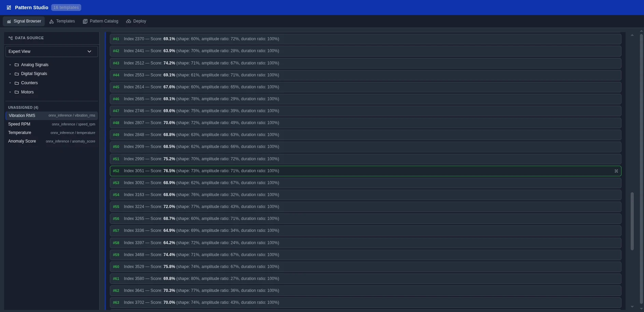Click the Digital Signals folder icon
The image size is (644, 312).
pyautogui.click(x=17, y=74)
